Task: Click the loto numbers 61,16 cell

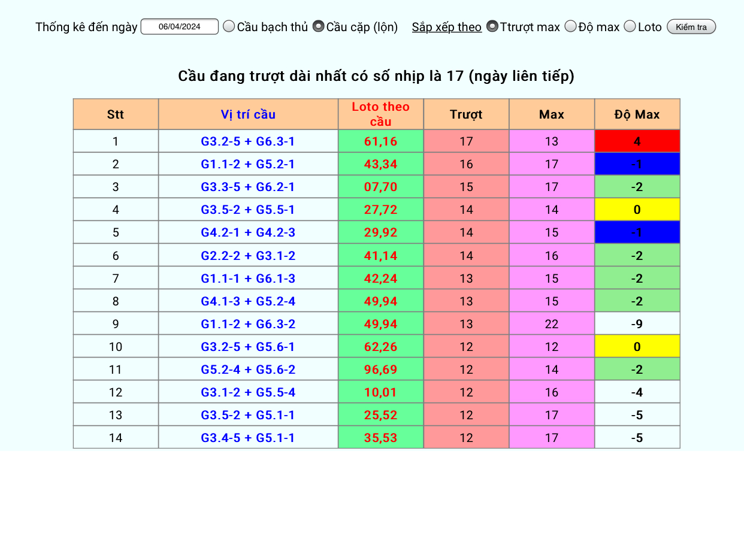Action: pos(381,141)
